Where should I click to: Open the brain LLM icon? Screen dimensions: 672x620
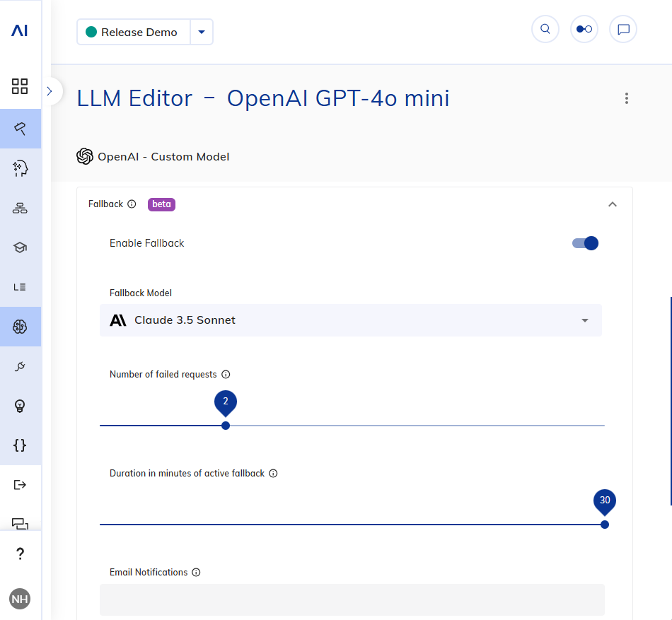[20, 327]
